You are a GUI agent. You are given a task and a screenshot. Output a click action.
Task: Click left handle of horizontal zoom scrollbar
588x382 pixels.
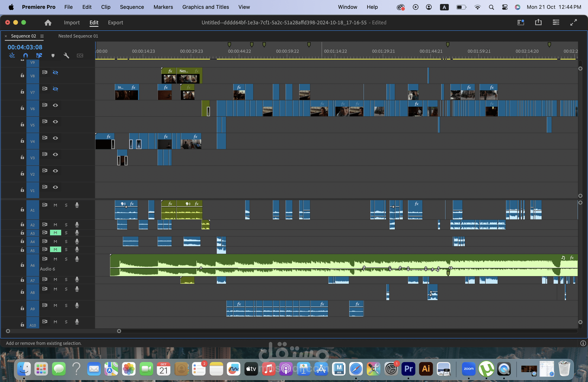(8, 331)
